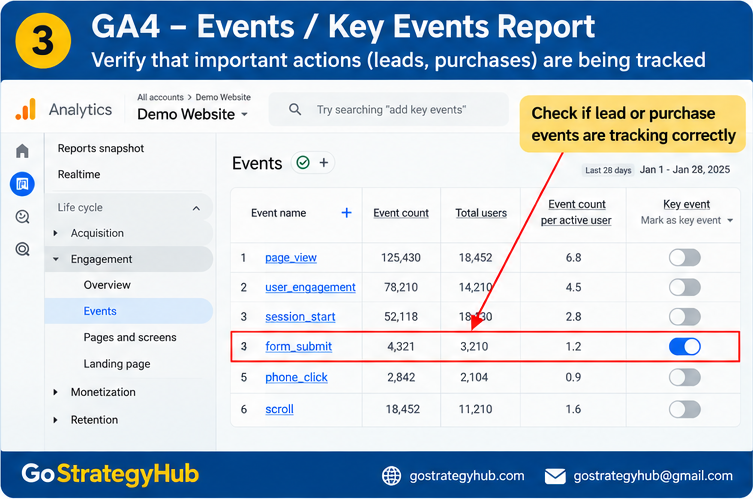Screen dimensions: 753x499
Task: Expand the Monetization section arrow
Action: point(56,392)
